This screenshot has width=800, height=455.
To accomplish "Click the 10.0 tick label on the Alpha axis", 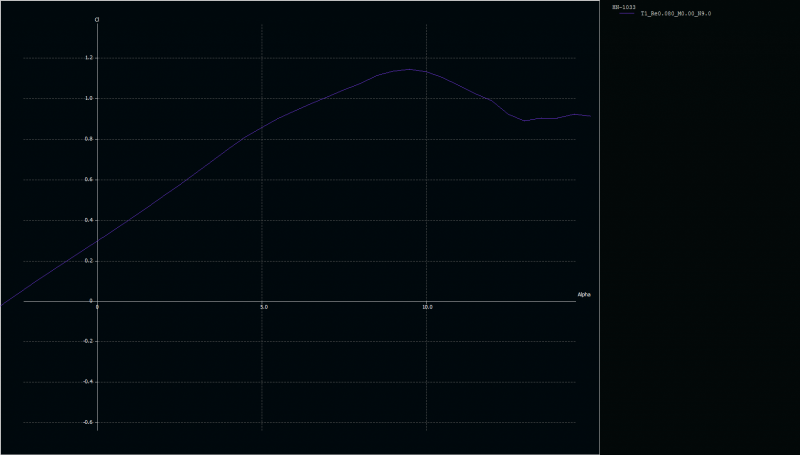I will point(427,307).
